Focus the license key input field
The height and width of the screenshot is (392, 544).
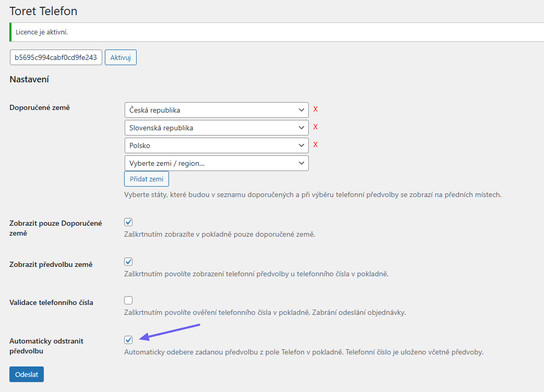click(56, 57)
